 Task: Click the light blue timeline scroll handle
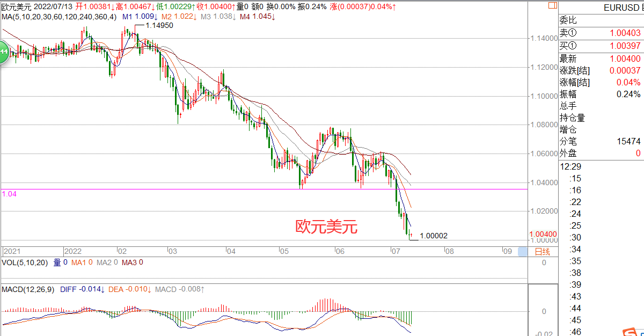click(523, 251)
